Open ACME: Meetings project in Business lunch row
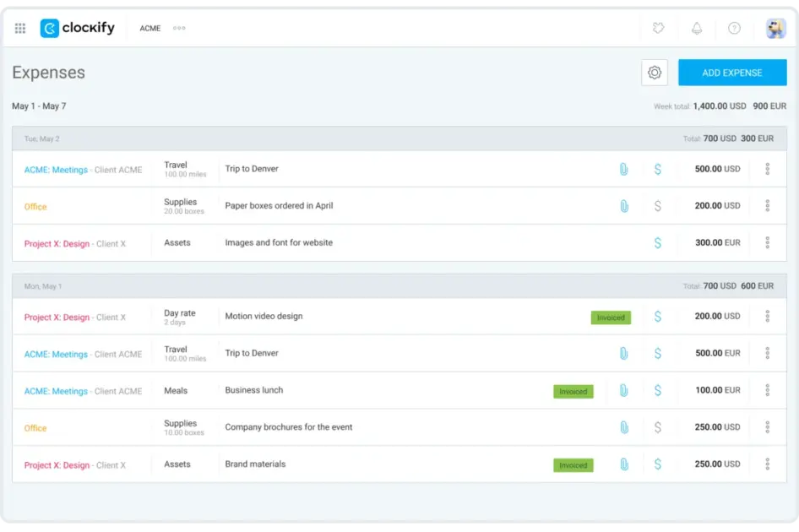This screenshot has height=532, width=799. [x=56, y=391]
